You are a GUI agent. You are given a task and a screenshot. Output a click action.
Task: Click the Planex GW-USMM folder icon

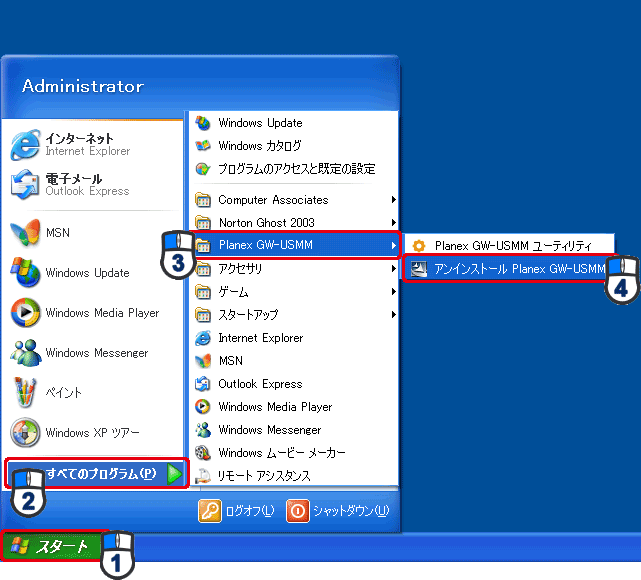point(203,245)
